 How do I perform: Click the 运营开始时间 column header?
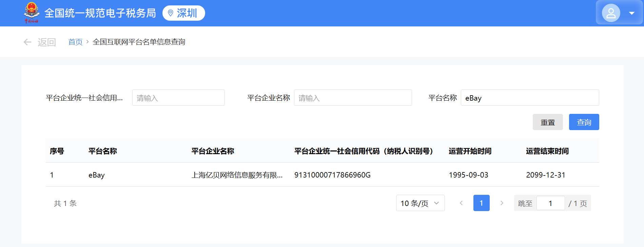click(470, 151)
